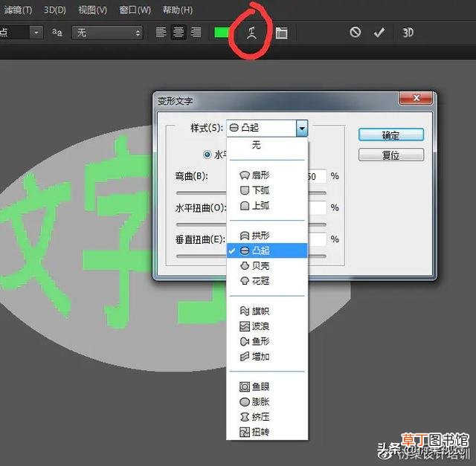Click the 弯曲(B) slider track
This screenshot has width=476, height=466.
tap(202, 192)
